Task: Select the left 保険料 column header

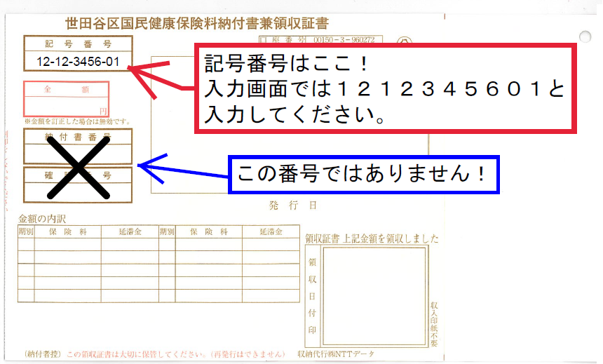Action: pyautogui.click(x=68, y=231)
